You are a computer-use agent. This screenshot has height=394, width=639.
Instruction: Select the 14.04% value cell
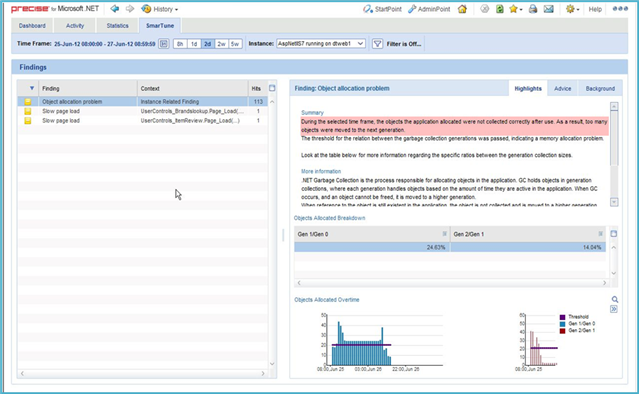click(528, 247)
